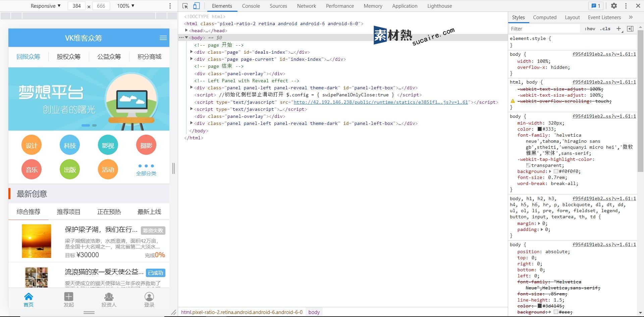Open the 100% zoom dropdown

[x=126, y=6]
